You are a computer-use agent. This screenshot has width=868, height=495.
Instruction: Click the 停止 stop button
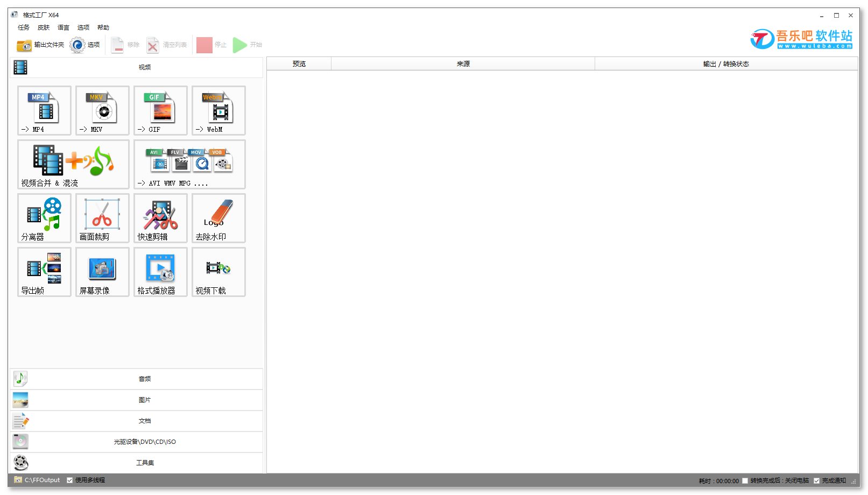click(211, 45)
